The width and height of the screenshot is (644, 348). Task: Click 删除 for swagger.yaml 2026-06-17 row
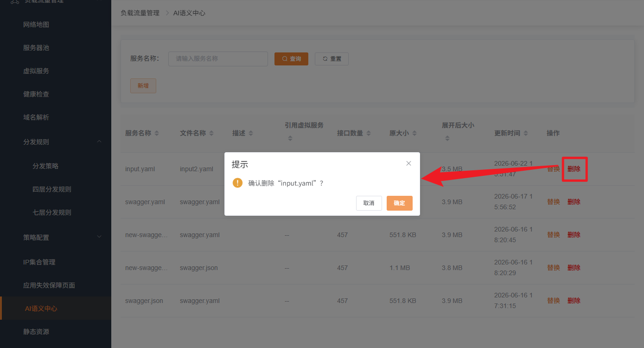coord(574,202)
